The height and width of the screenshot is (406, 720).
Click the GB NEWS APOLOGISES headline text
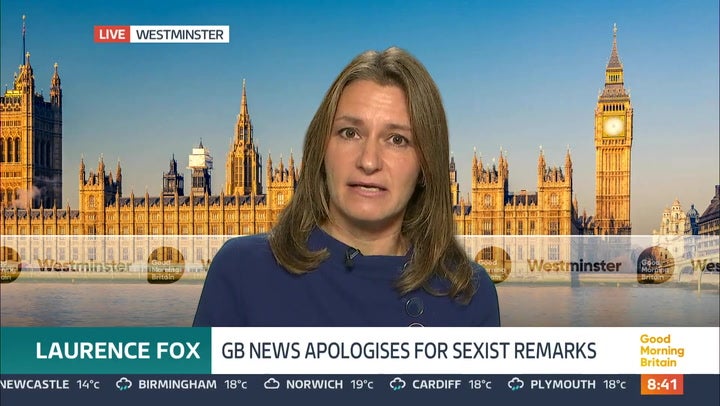409,351
